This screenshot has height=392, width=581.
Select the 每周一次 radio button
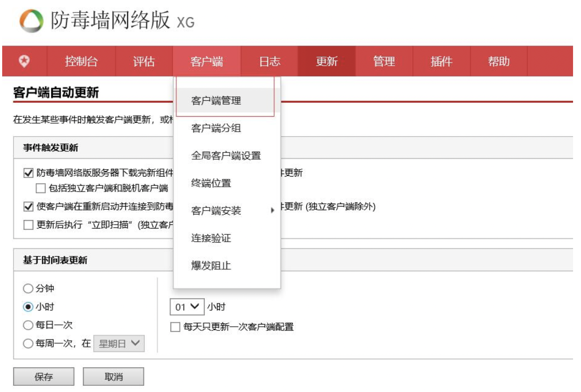[28, 344]
